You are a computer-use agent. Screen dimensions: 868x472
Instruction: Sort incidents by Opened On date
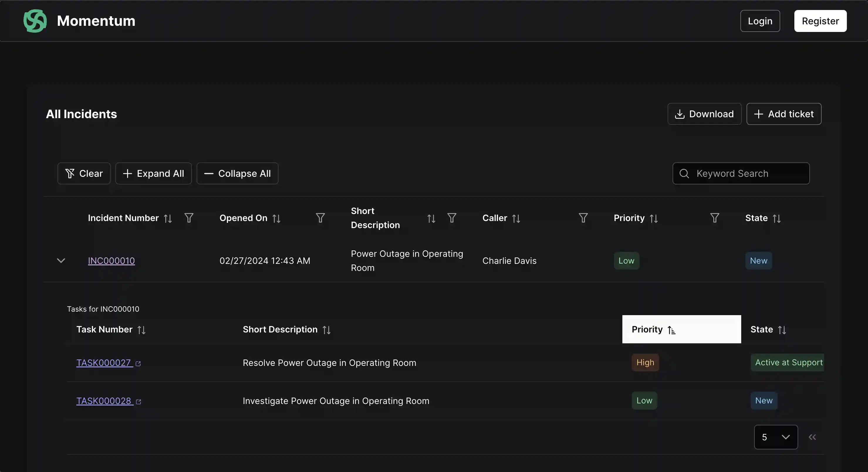tap(276, 219)
